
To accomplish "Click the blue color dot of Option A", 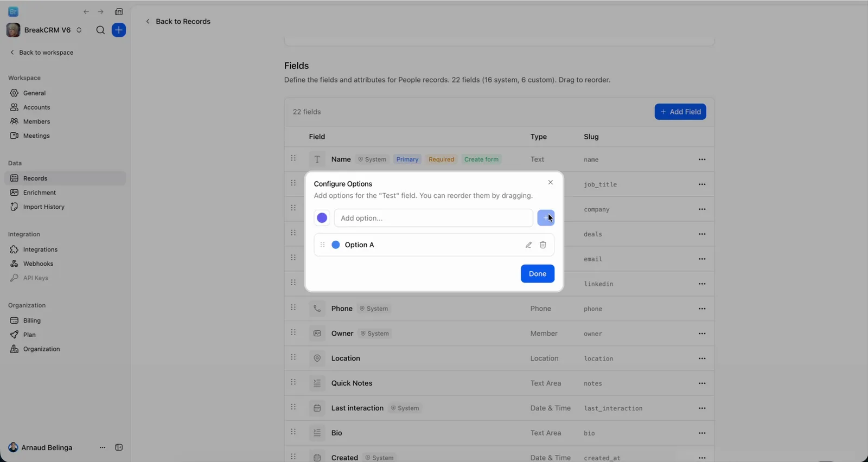I will click(x=336, y=245).
